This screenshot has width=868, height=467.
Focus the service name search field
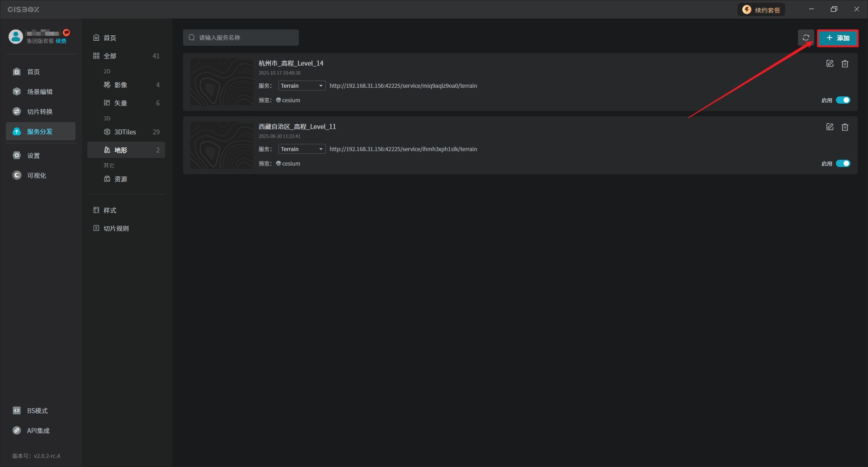pos(244,38)
